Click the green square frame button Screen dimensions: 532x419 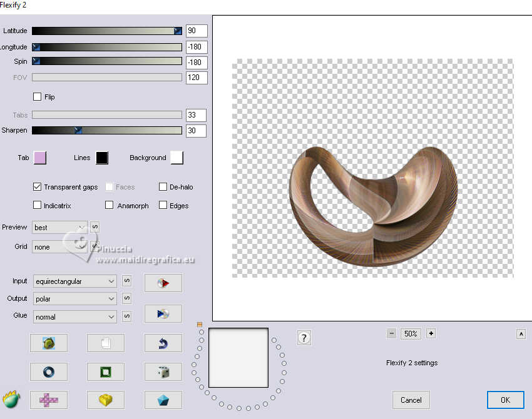point(106,372)
